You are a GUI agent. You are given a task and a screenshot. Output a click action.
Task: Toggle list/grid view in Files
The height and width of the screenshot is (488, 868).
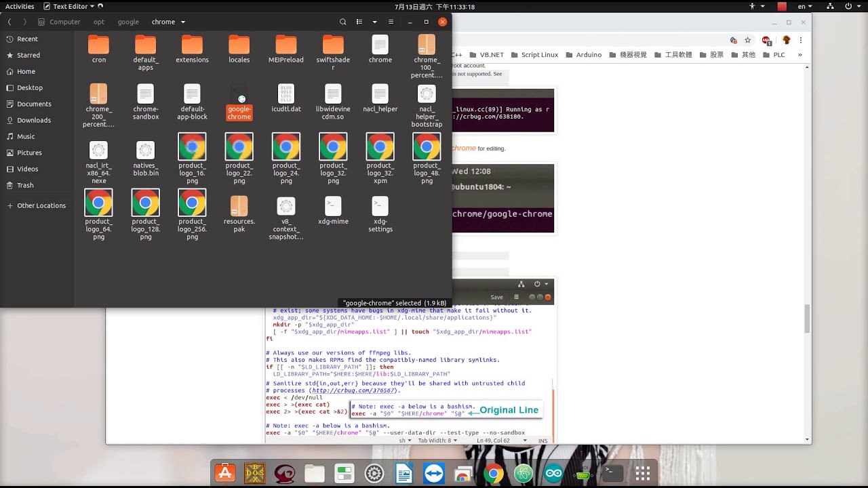359,22
